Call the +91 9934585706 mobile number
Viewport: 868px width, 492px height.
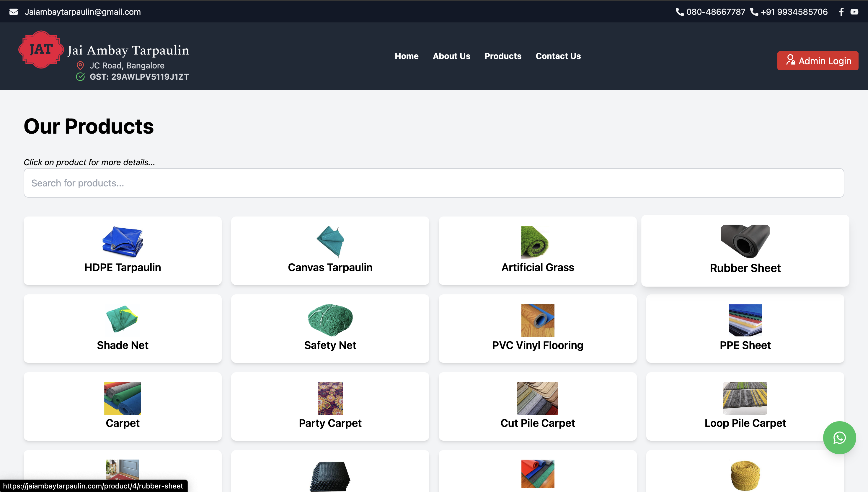pos(794,12)
